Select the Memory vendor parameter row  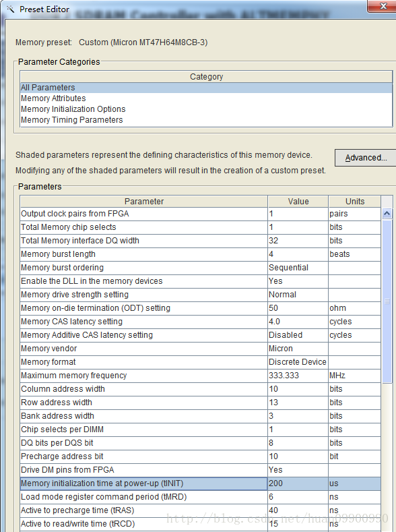coord(200,349)
